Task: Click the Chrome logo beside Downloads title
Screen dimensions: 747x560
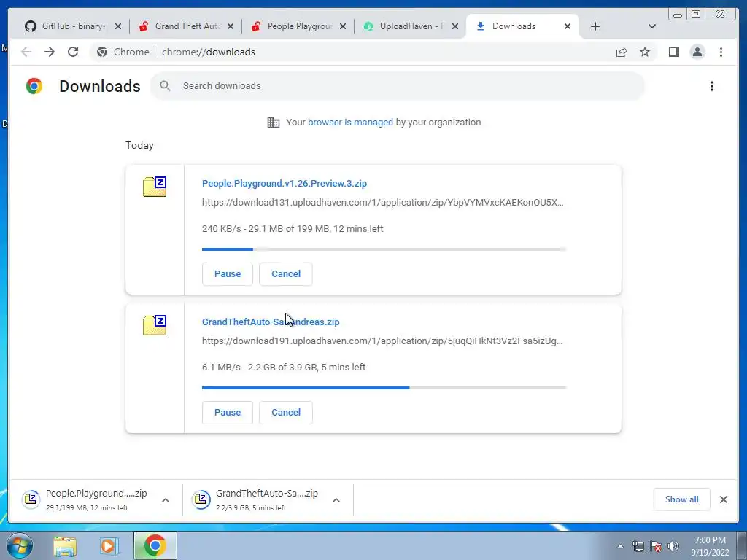Action: tap(34, 86)
